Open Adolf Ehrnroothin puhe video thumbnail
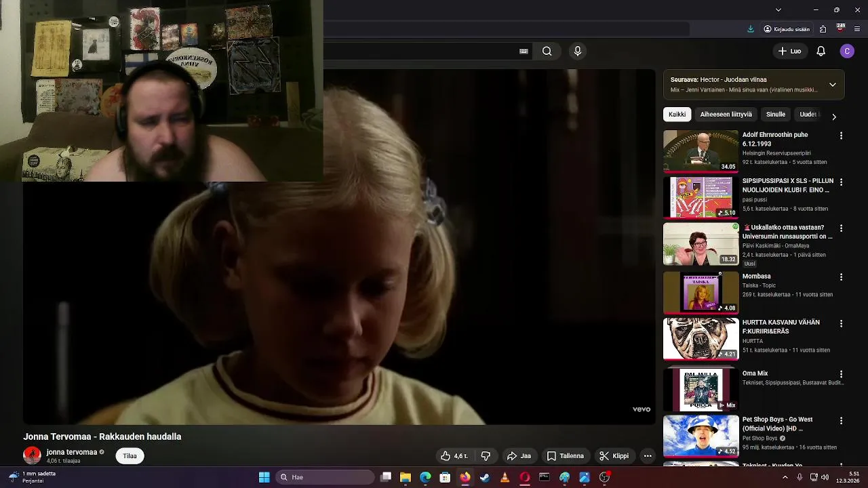 [701, 150]
